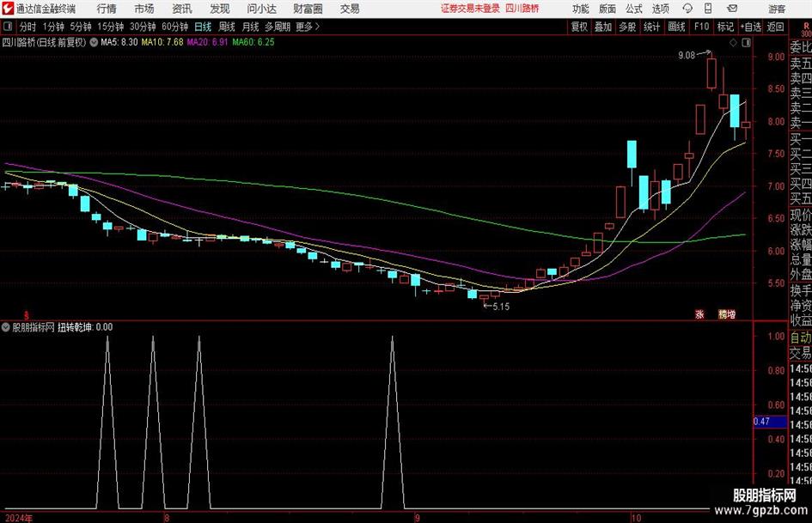
Task: Open the 公式 menu
Action: [634, 9]
